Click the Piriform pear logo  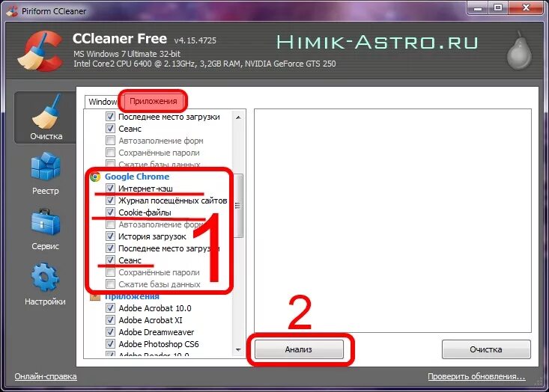(519, 50)
